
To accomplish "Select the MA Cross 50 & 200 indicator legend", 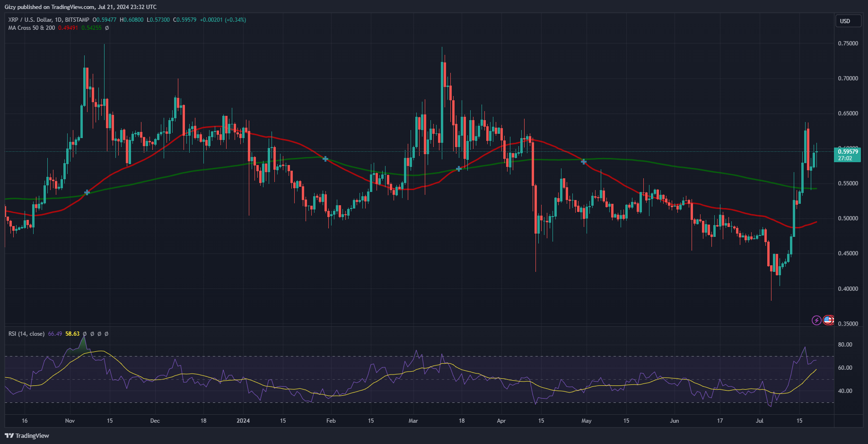I will click(x=31, y=28).
